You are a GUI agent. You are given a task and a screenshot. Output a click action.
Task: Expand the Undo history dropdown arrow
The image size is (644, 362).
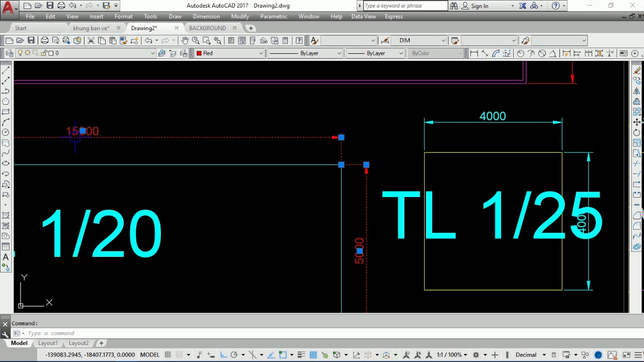pyautogui.click(x=156, y=40)
